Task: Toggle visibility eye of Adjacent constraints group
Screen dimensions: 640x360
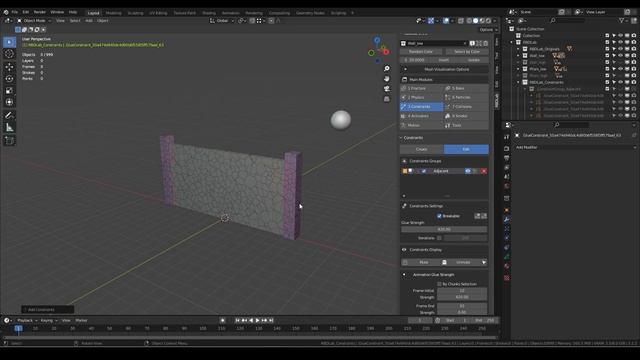Action: click(468, 171)
